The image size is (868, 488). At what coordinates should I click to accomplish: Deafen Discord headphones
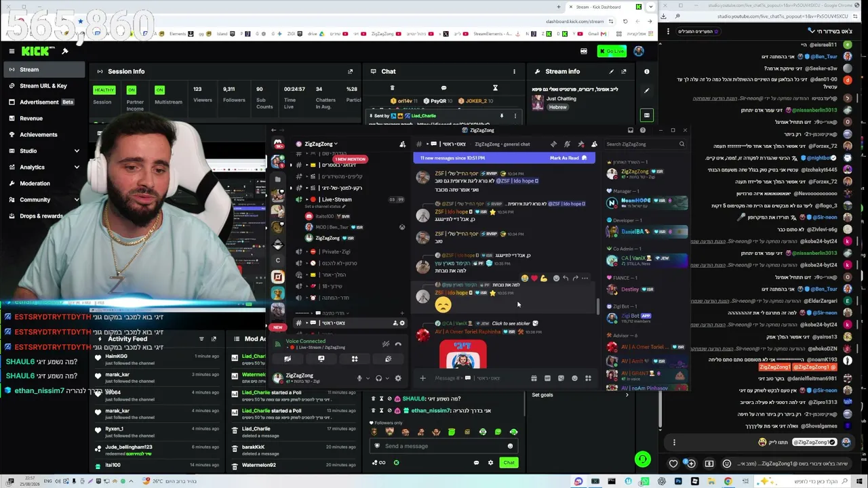pos(378,378)
